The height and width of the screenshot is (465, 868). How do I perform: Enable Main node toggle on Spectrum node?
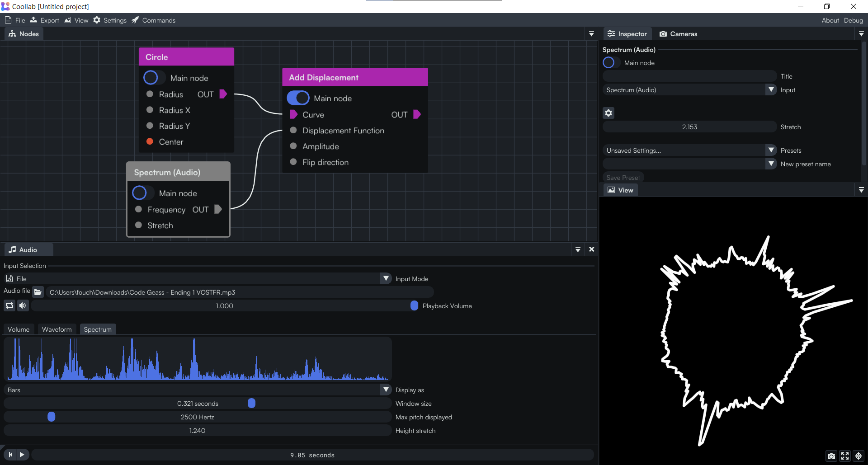tap(143, 193)
